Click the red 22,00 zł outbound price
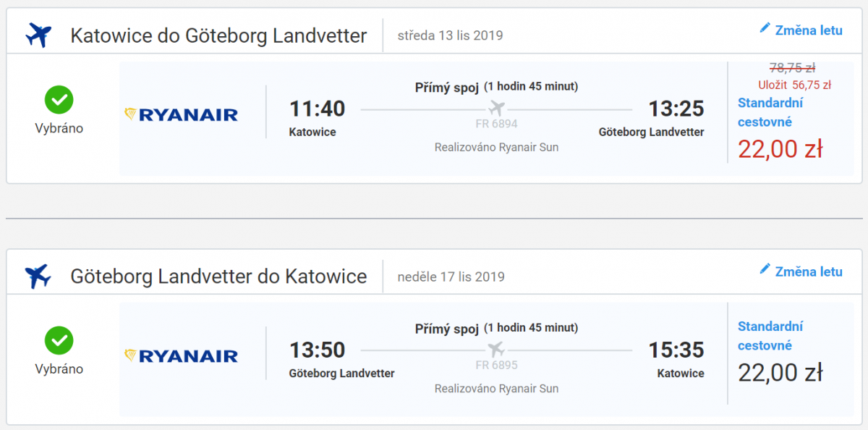 tap(780, 149)
